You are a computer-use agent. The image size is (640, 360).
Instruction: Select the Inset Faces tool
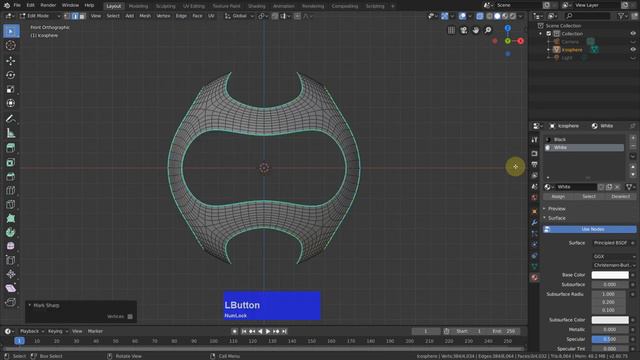pos(11,162)
